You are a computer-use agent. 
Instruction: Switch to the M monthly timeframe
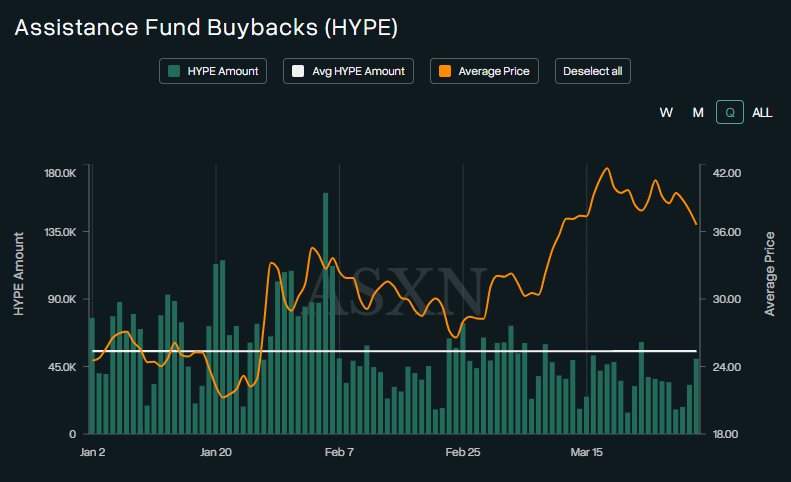coord(698,112)
